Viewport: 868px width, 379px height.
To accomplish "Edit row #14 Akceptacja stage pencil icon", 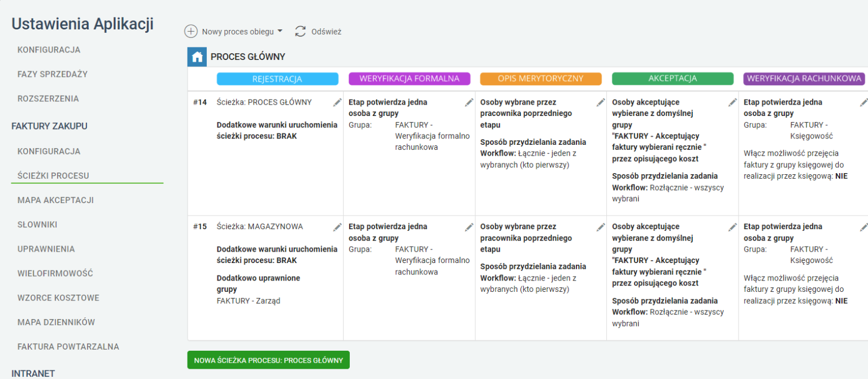I will point(732,102).
